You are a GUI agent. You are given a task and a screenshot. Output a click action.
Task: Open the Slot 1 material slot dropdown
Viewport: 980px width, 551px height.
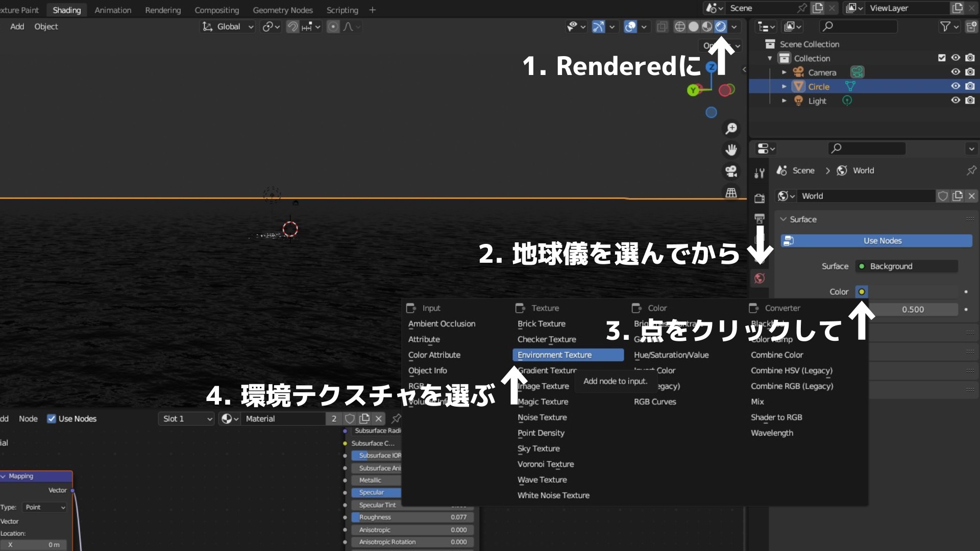coord(186,419)
